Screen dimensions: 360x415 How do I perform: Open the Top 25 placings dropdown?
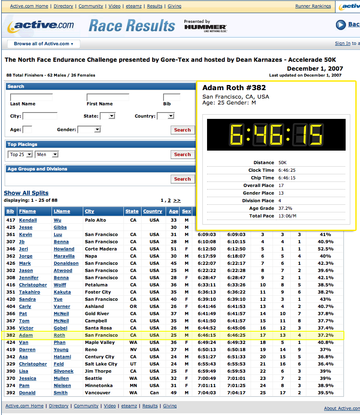(20, 154)
